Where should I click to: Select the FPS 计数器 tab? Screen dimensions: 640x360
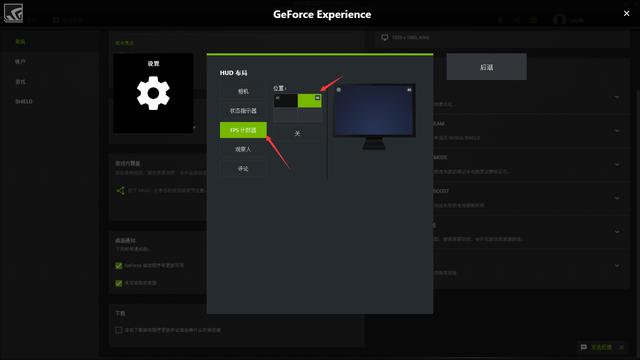pos(243,130)
